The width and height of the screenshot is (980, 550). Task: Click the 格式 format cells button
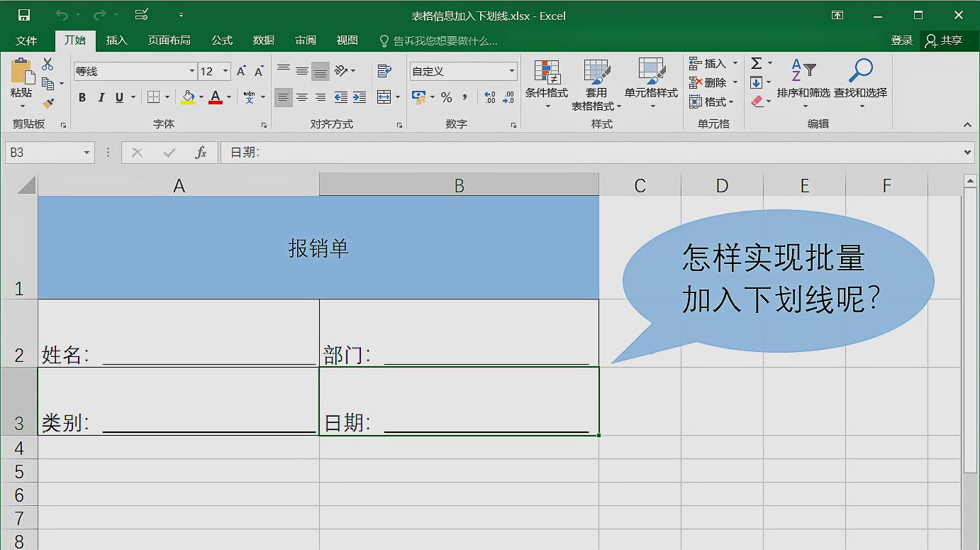711,101
